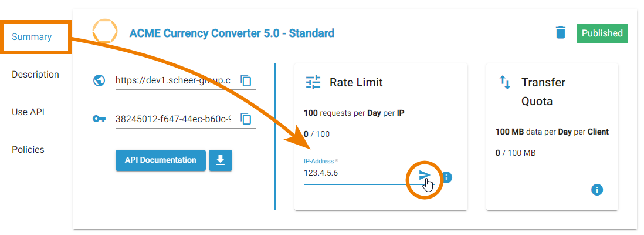Open ACME Currency Converter 5.0 title link
644x235 pixels.
coord(232,33)
